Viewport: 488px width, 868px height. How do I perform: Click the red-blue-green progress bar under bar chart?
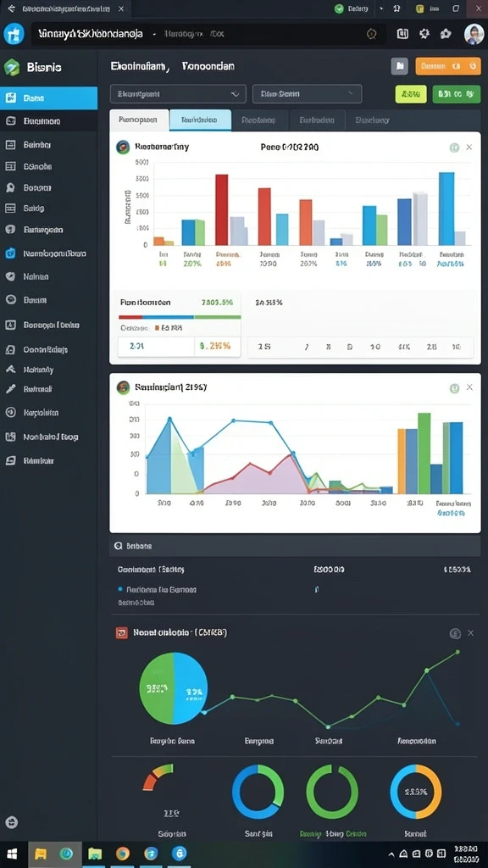180,317
